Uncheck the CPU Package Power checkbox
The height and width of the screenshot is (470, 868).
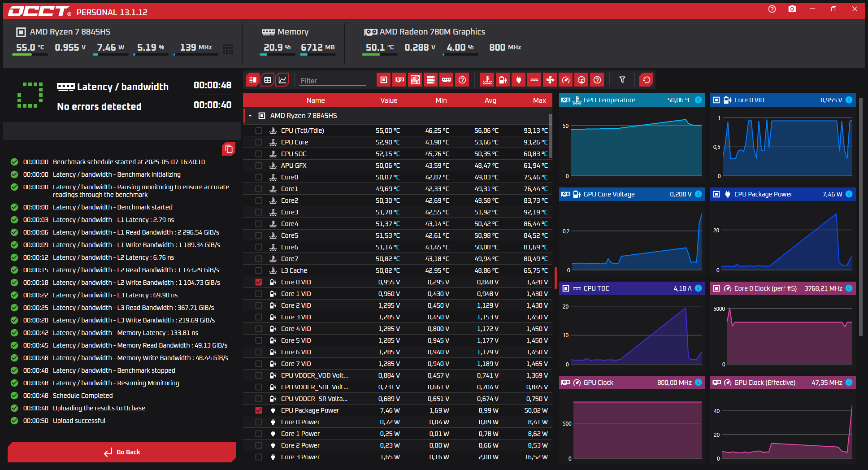259,410
